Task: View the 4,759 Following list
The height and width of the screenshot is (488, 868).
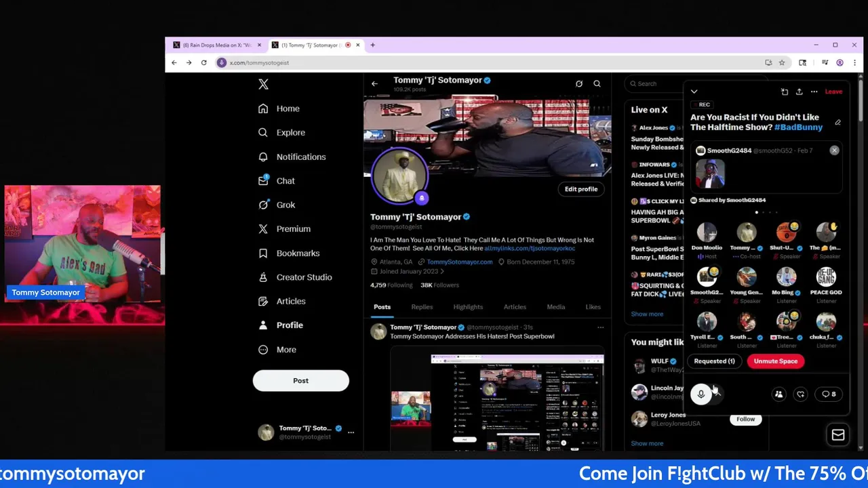Action: [391, 285]
